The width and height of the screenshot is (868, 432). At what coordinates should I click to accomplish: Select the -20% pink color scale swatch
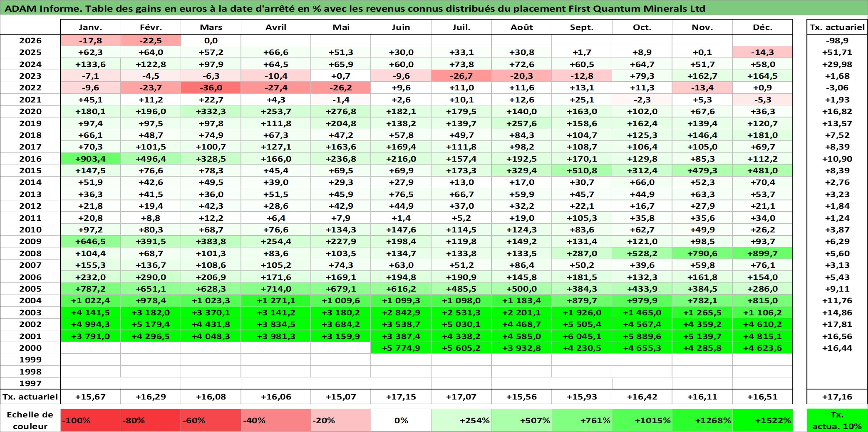pyautogui.click(x=341, y=420)
